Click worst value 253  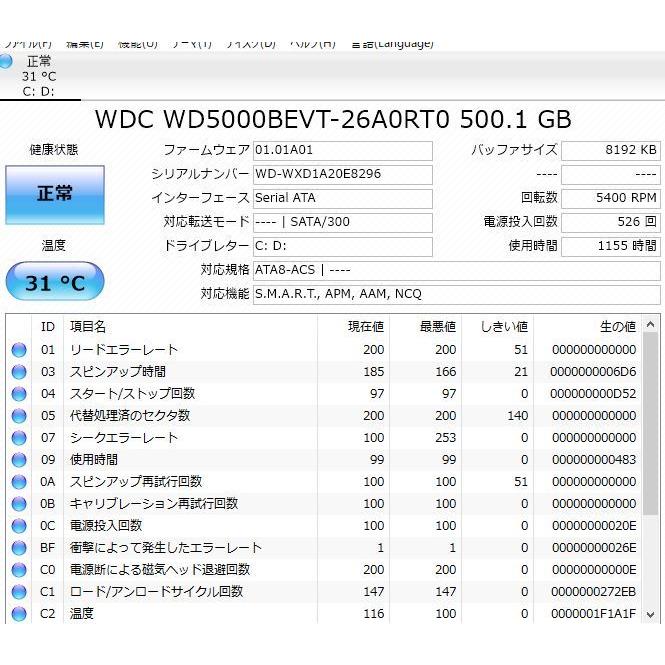(446, 438)
